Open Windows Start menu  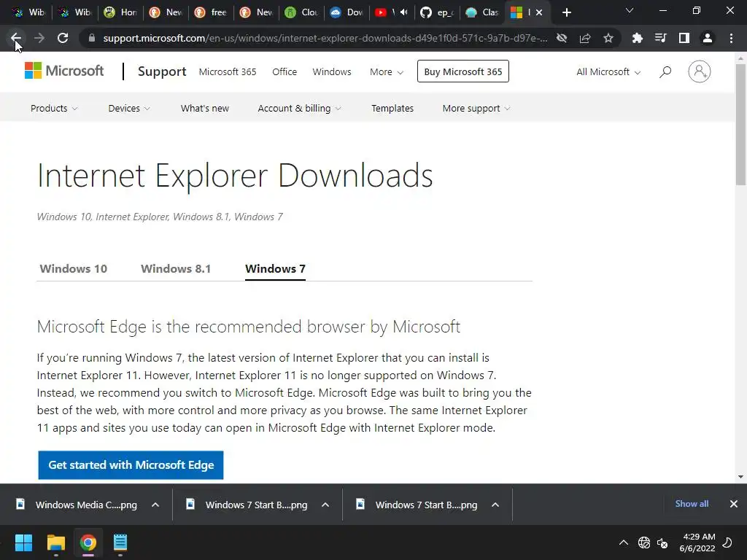tap(23, 542)
